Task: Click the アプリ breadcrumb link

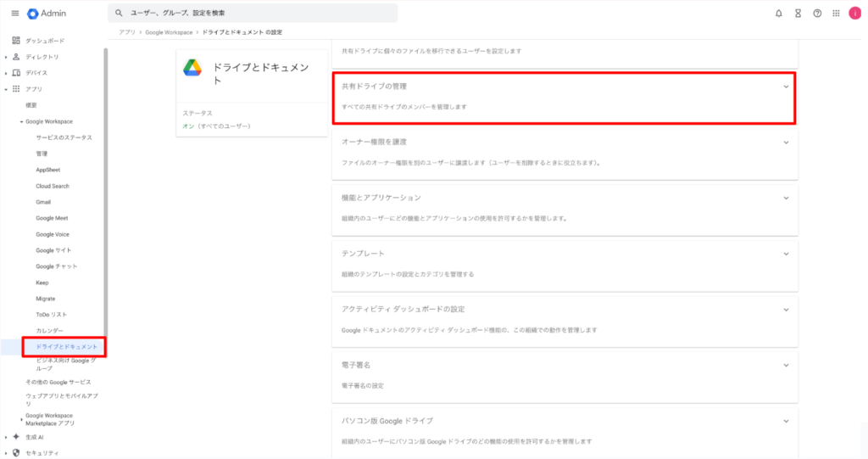Action: tap(126, 32)
